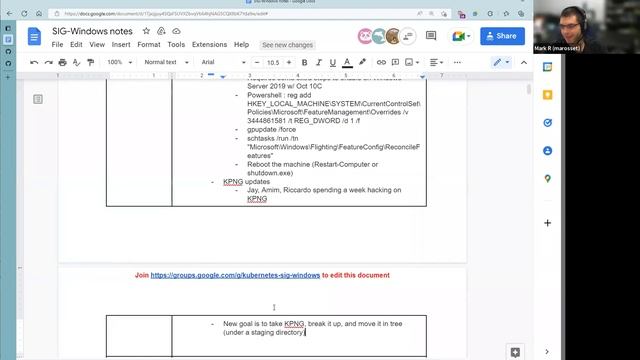Screen dimensions: 640x360
Task: Open the Insert menu
Action: 121,44
